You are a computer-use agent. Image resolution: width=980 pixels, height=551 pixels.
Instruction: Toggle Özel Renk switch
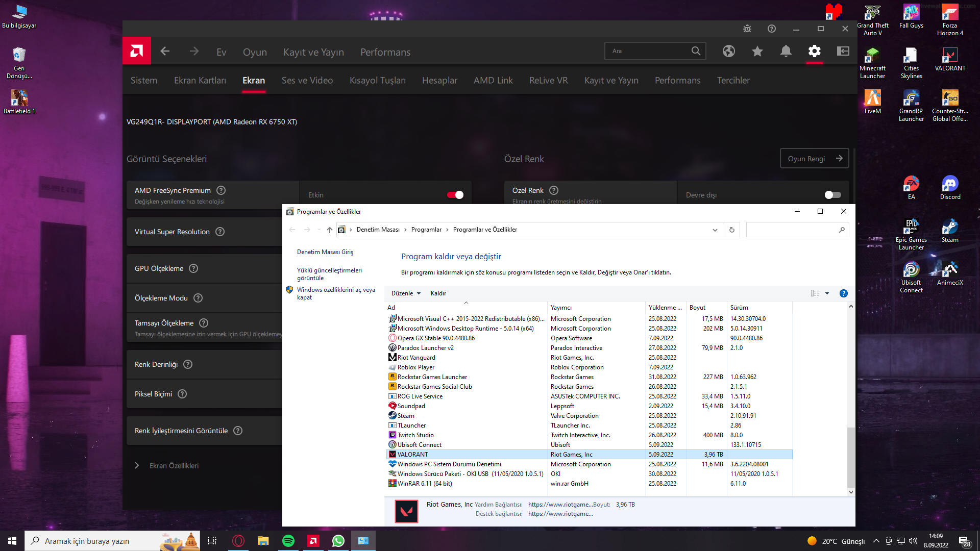(x=832, y=195)
